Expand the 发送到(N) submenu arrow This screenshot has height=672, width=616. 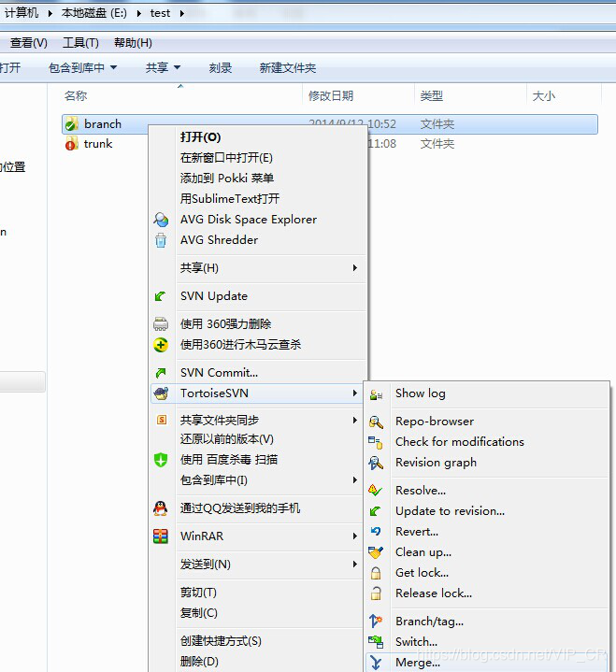354,564
